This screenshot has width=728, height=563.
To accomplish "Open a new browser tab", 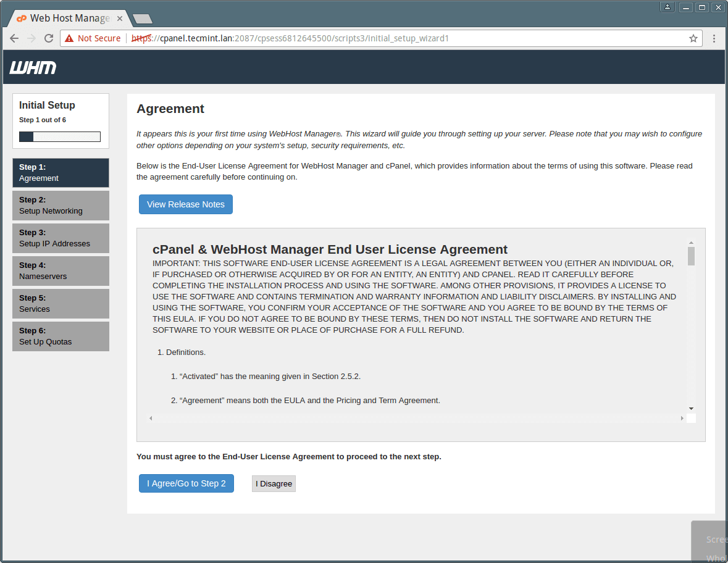I will (143, 19).
